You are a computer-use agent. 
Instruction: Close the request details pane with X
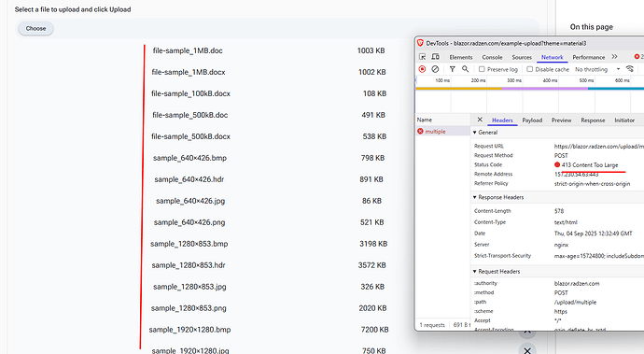480,120
